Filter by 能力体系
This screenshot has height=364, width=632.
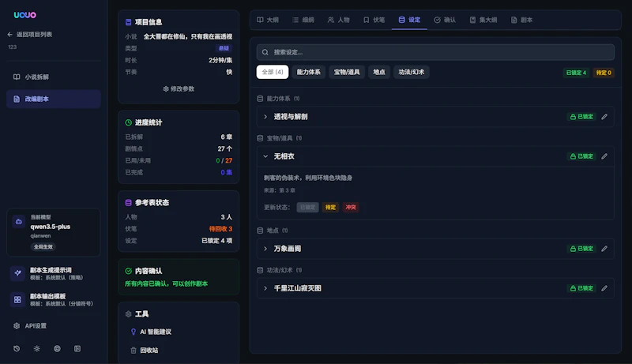308,72
